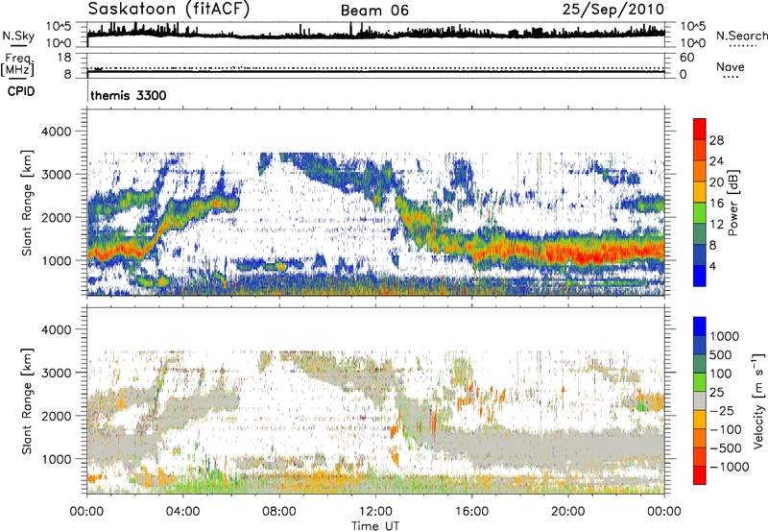Click the Nave legend label
768x532 pixels.
[731, 66]
